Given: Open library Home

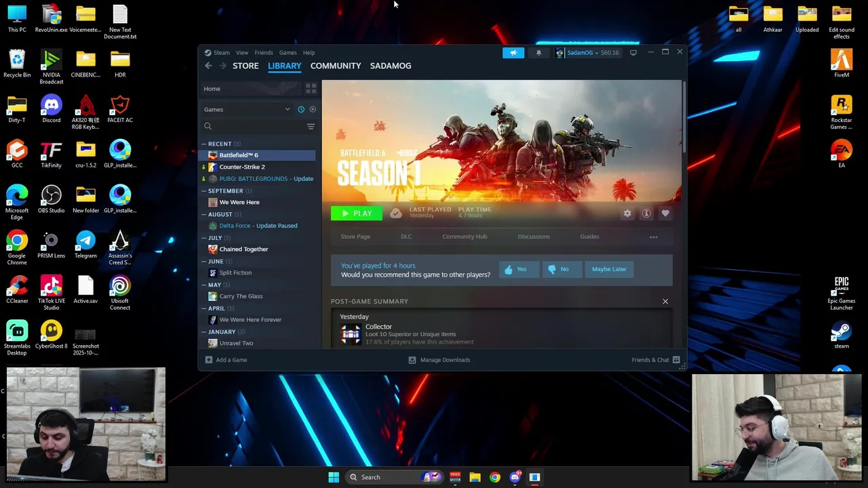Looking at the screenshot, I should pyautogui.click(x=251, y=89).
